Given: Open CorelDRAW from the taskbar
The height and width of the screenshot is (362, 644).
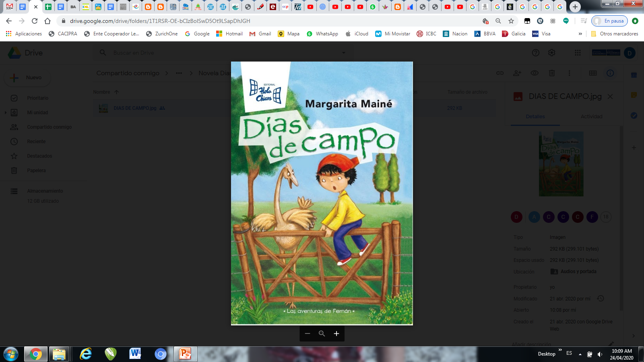Looking at the screenshot, I should coord(110,354).
